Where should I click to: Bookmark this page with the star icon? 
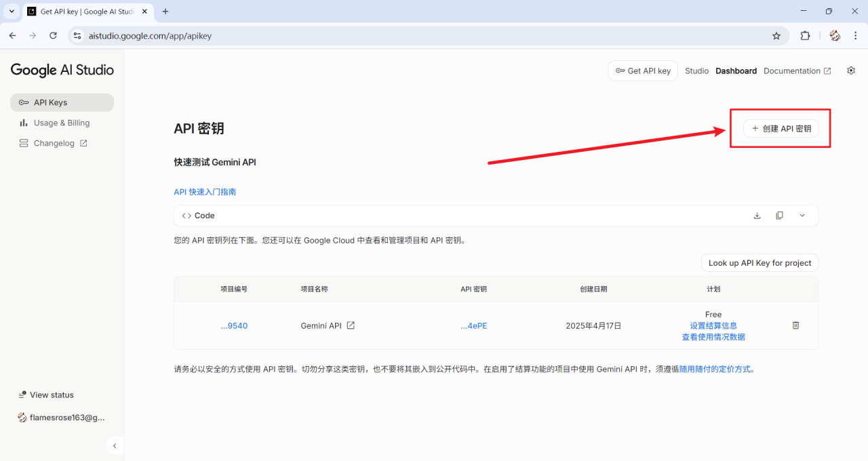click(776, 36)
